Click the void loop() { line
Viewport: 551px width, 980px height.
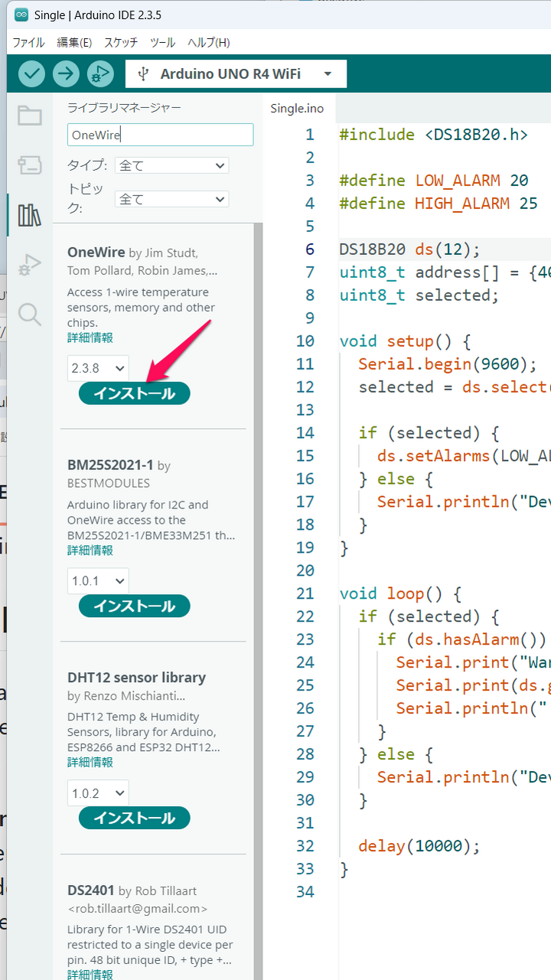401,594
